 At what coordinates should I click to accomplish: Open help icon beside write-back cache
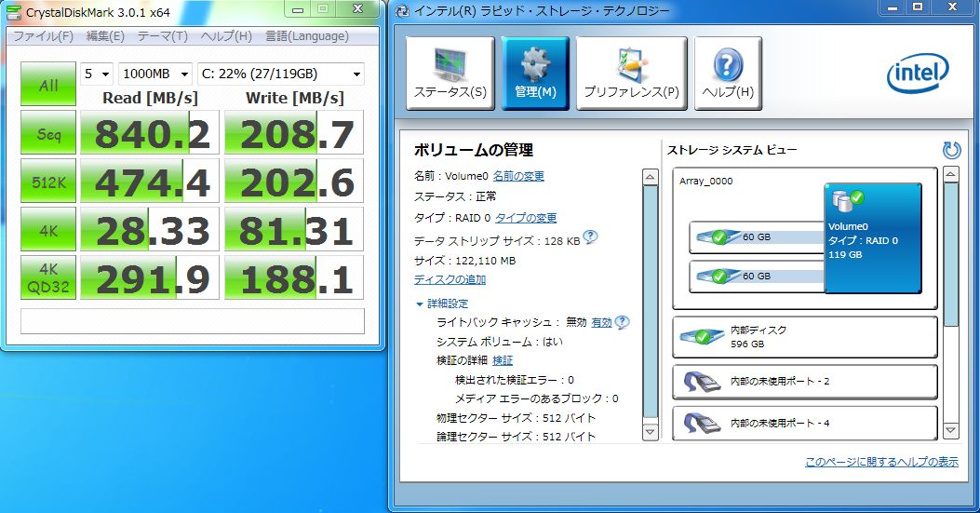click(622, 322)
